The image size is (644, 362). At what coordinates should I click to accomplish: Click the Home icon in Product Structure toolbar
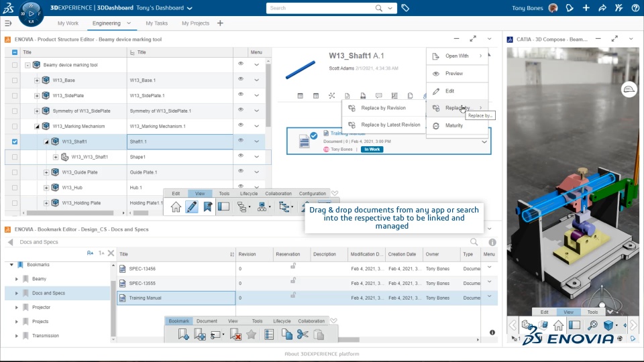click(x=176, y=207)
